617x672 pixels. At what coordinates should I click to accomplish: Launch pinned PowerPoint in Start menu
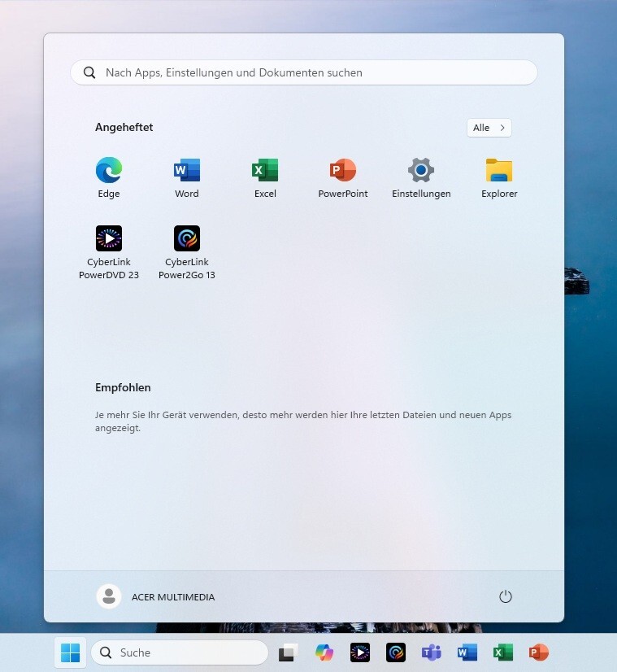pyautogui.click(x=343, y=177)
